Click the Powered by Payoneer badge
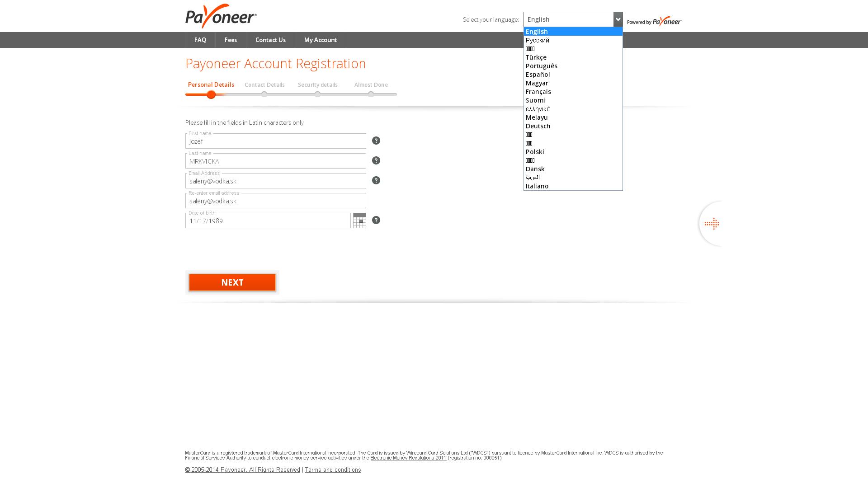The height and width of the screenshot is (488, 868). 654,21
